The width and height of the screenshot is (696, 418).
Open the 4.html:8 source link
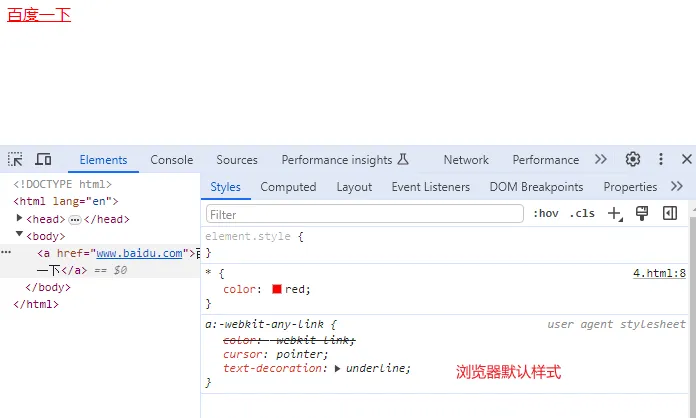click(659, 272)
